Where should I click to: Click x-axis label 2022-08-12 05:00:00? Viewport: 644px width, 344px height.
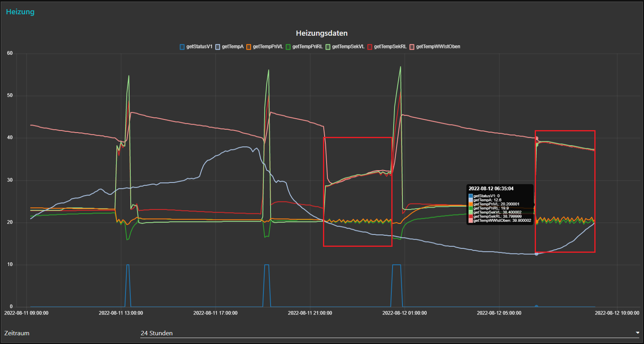coord(499,313)
